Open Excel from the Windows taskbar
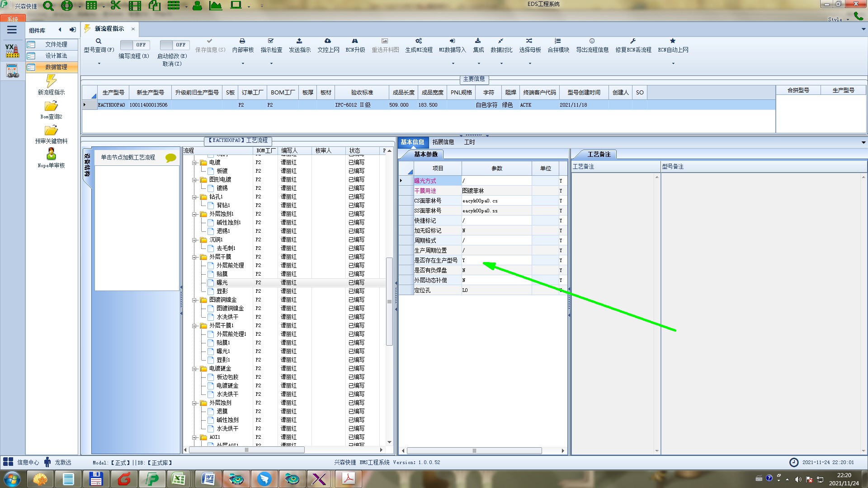 pos(179,479)
